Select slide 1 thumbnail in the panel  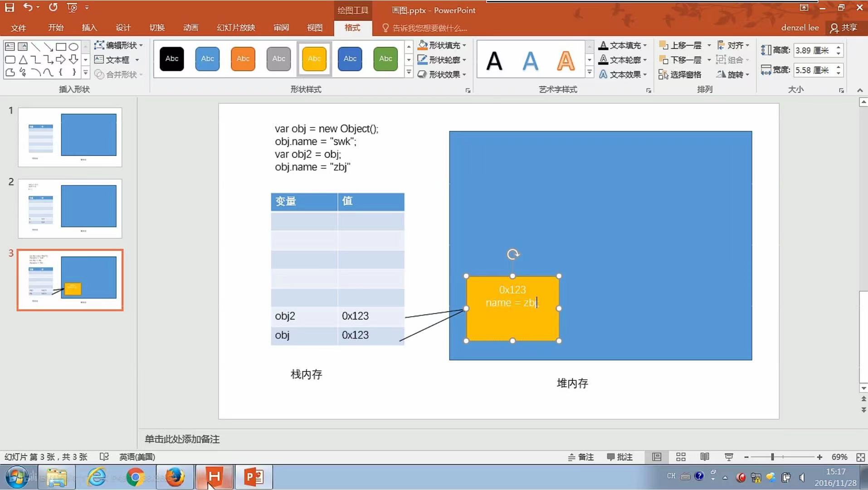click(69, 137)
